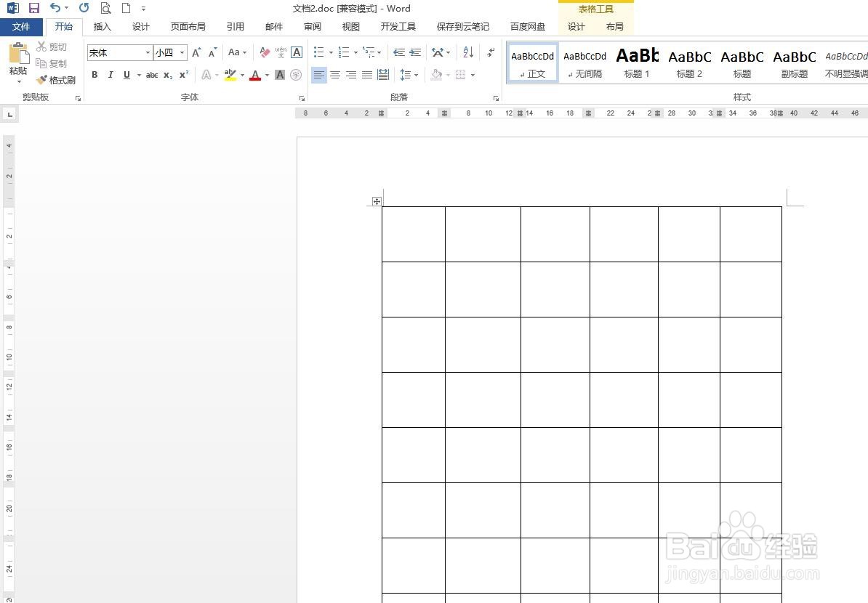Apply subscript formatting
This screenshot has height=603, width=868.
[x=168, y=75]
